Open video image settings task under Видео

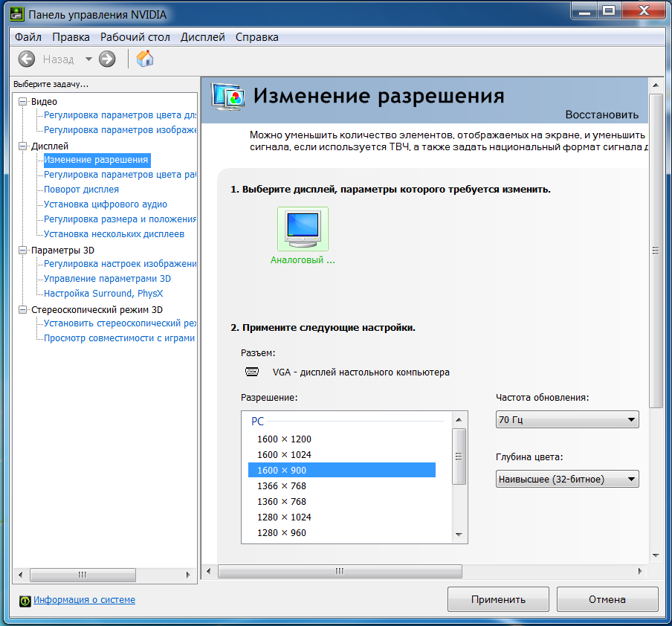pos(120,130)
